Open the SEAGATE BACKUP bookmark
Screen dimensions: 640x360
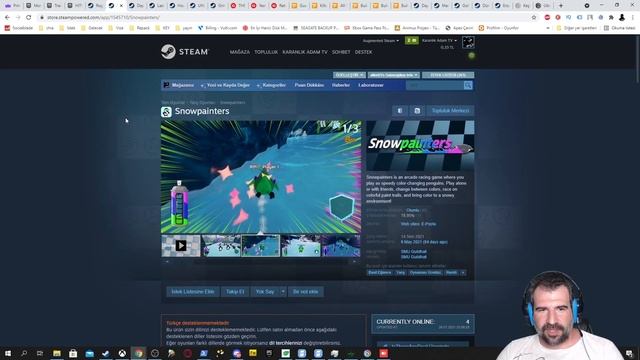click(x=316, y=28)
